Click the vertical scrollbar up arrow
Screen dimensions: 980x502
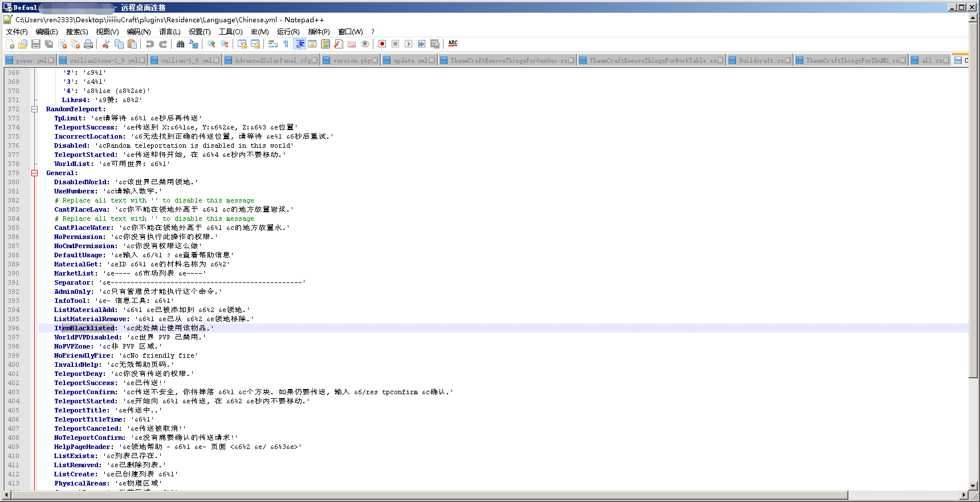974,18
